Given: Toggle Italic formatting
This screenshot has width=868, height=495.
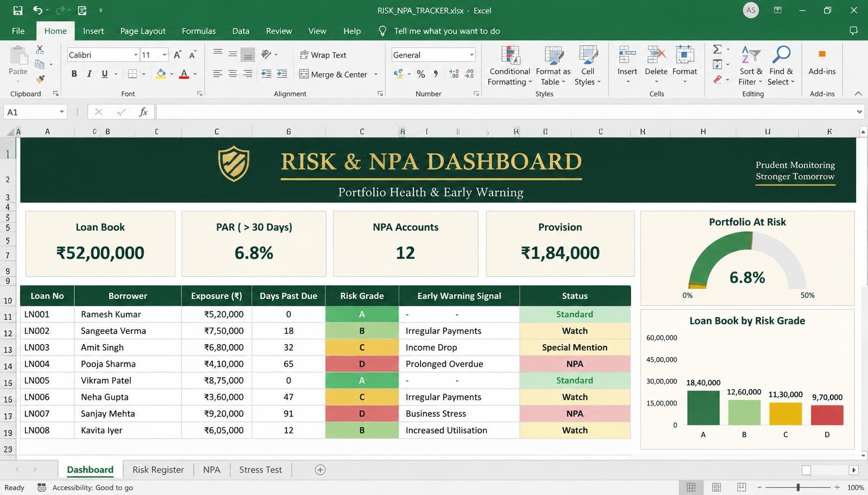Looking at the screenshot, I should coord(90,74).
